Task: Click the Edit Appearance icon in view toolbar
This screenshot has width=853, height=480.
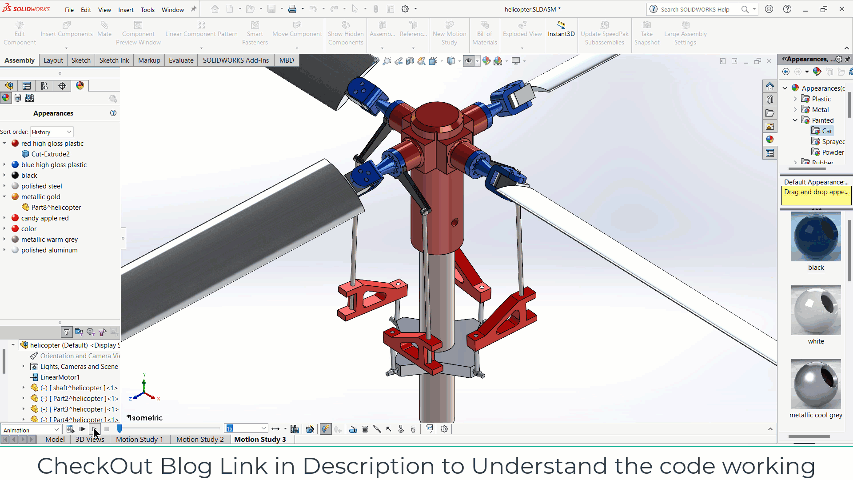Action: [486, 61]
